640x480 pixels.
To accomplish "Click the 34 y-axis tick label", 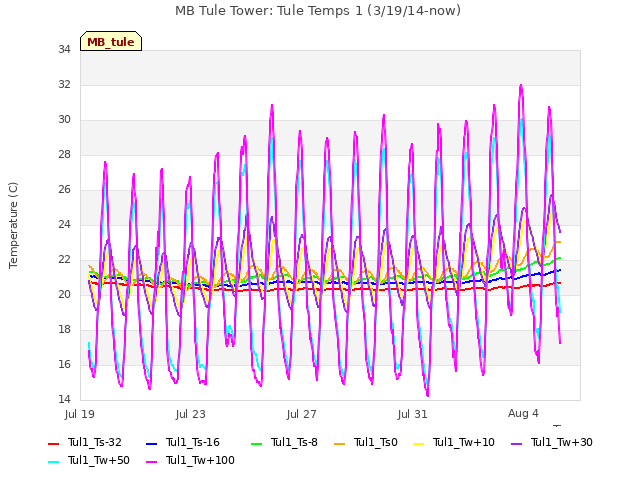I will (x=64, y=49).
